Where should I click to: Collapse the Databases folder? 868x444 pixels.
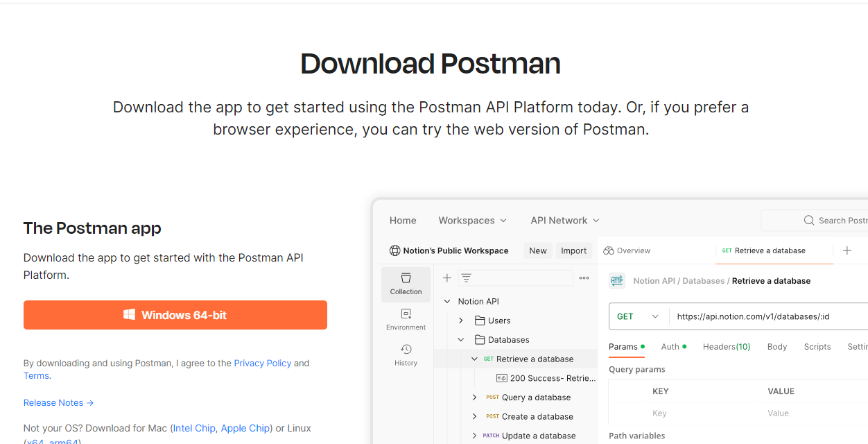click(461, 340)
